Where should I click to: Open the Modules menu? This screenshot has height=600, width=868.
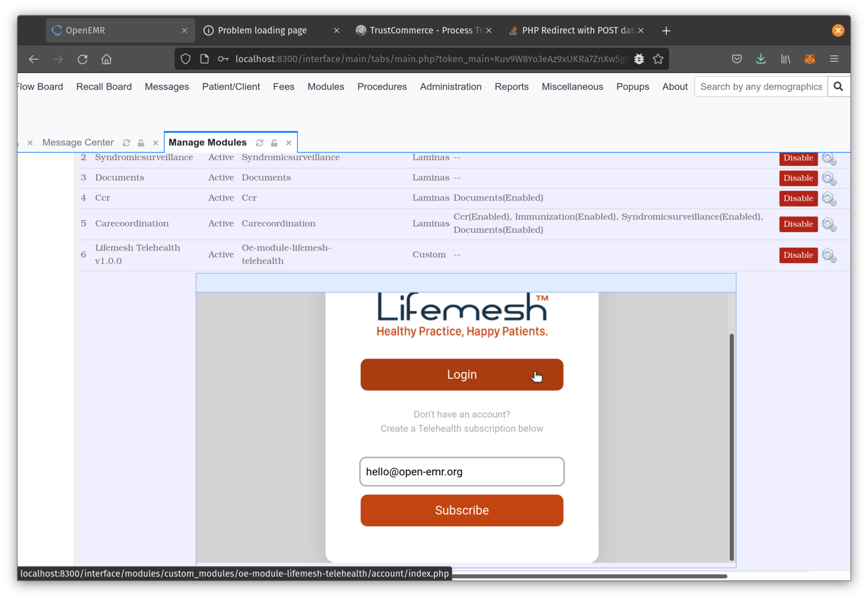[x=326, y=87]
